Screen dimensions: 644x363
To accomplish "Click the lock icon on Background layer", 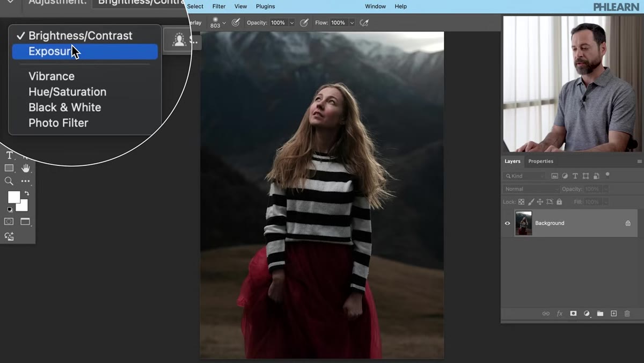I will [x=628, y=223].
